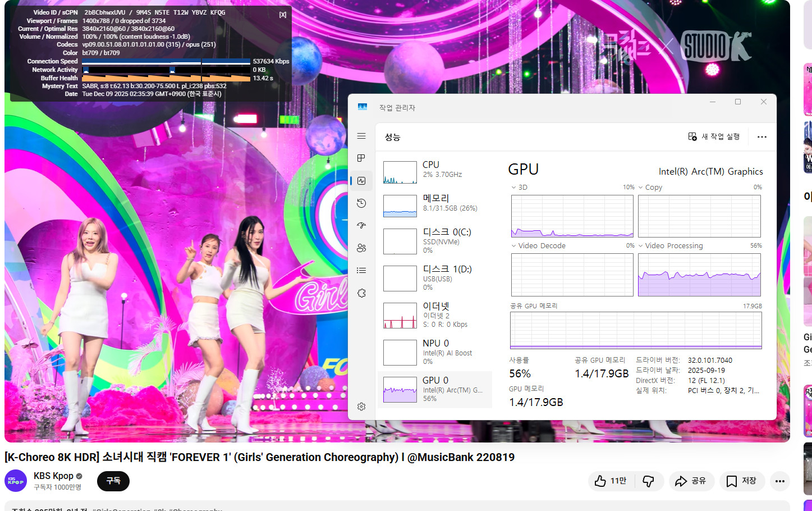Click the 구독 subscribe button
Screen dimensions: 812x511
(113, 481)
